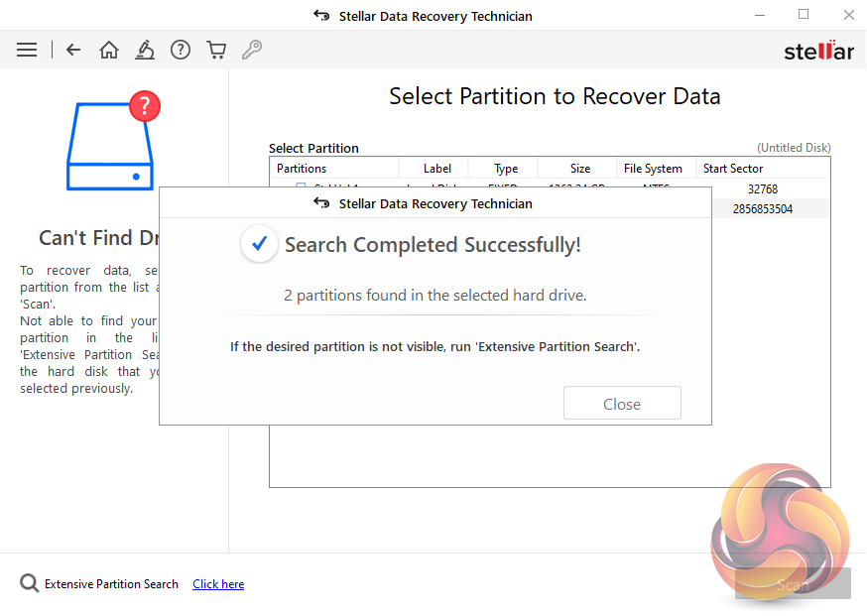
Task: Sort partitions by Type column
Action: point(506,169)
